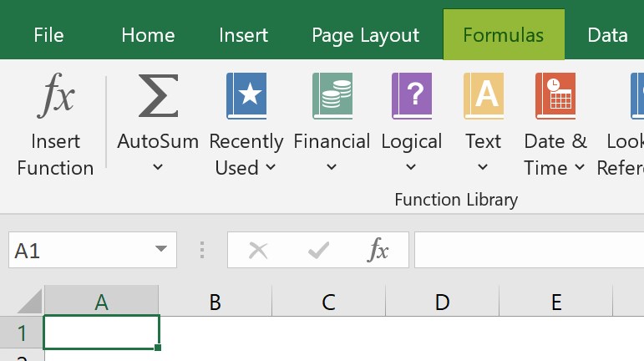Expand the Text functions dropdown arrow
Screen dimensions: 644x361
click(483, 167)
